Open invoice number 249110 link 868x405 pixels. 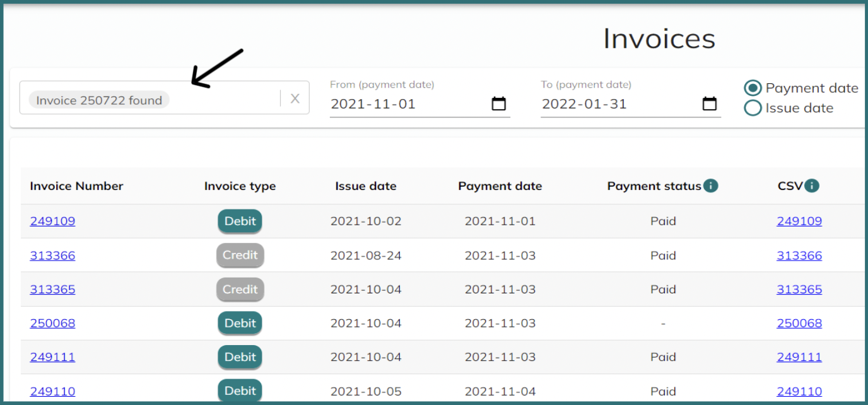[x=52, y=392]
